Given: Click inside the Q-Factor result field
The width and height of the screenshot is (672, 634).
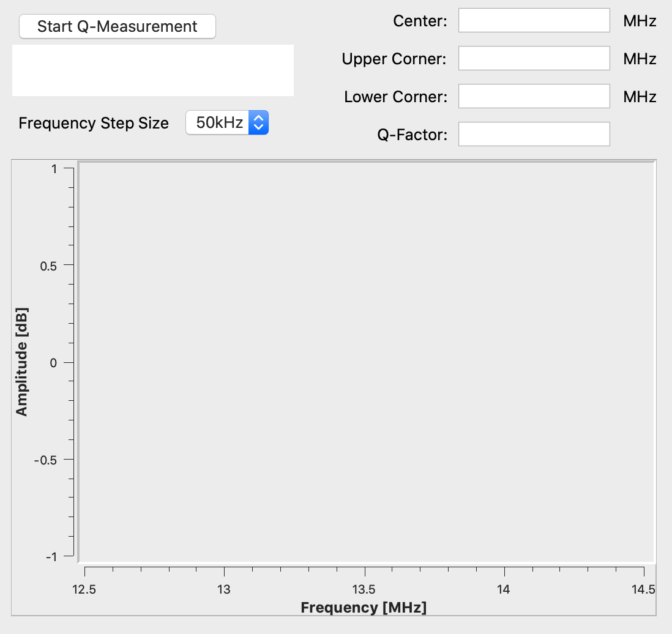Looking at the screenshot, I should 533,133.
